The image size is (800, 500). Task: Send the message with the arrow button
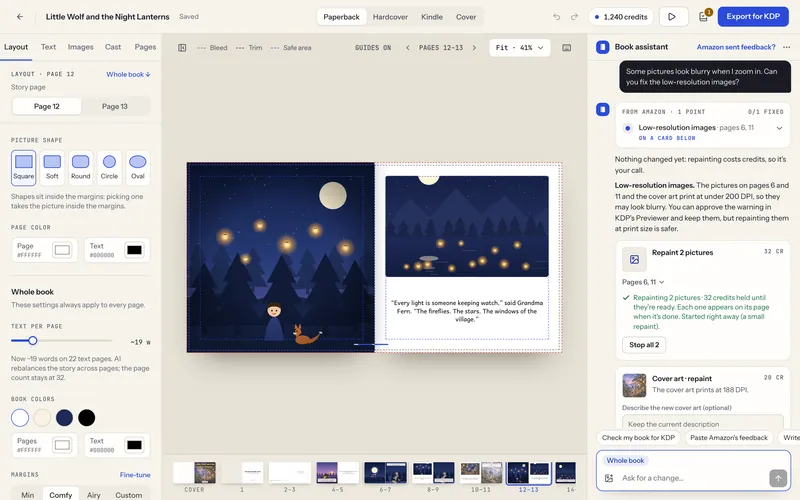pos(778,478)
